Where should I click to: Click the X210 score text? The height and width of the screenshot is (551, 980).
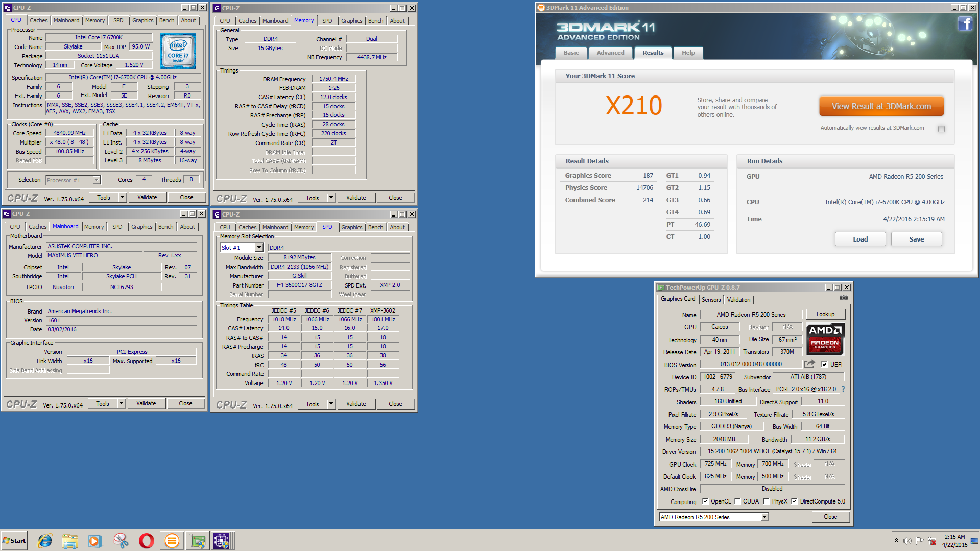[x=634, y=106]
